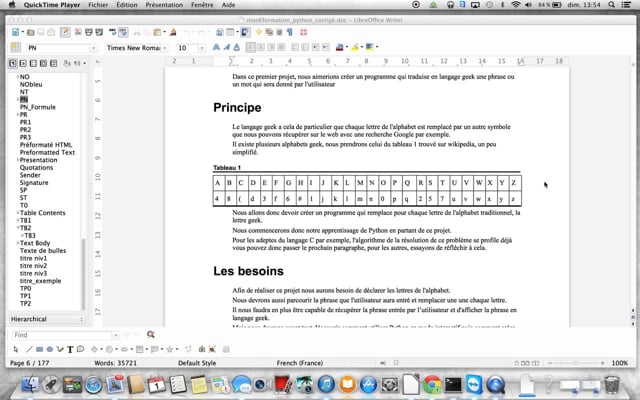The image size is (640, 400).
Task: Open paragraph style PN dropdown
Action: coord(93,48)
